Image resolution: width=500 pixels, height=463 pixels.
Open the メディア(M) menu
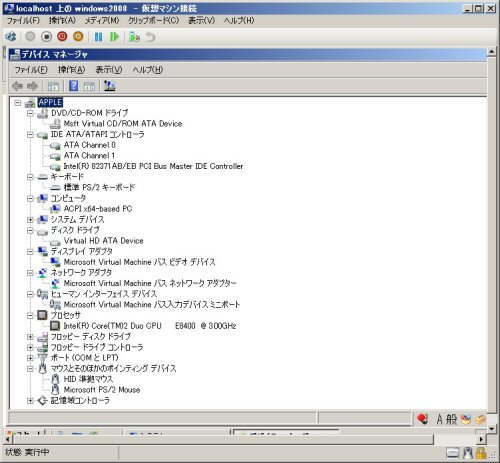point(102,21)
